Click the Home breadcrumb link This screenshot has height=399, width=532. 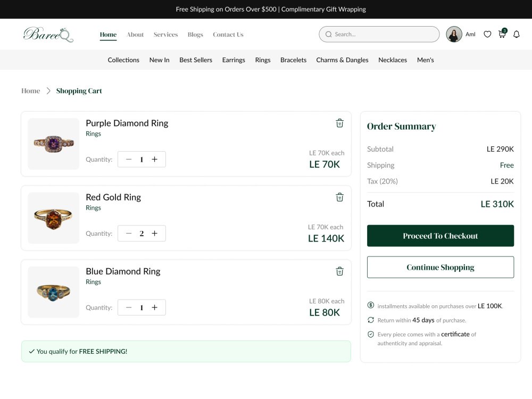pos(30,91)
